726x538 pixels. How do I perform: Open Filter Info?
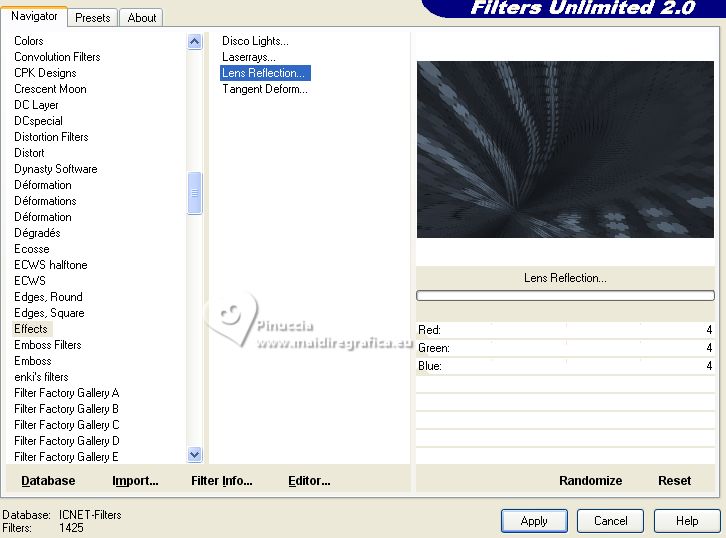(x=222, y=481)
